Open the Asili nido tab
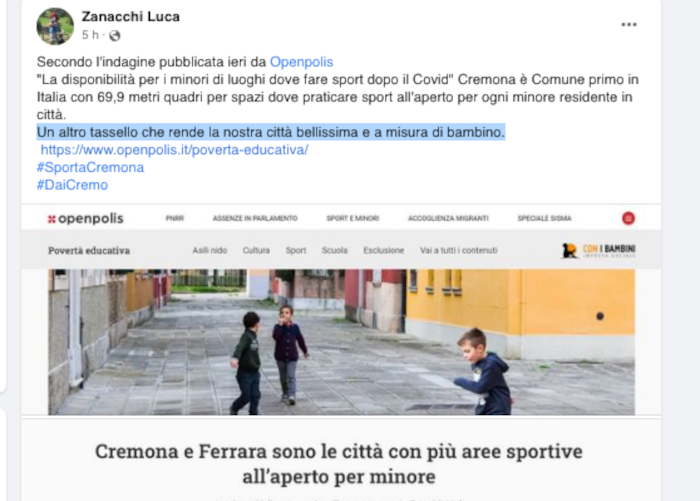The image size is (700, 501). [209, 250]
